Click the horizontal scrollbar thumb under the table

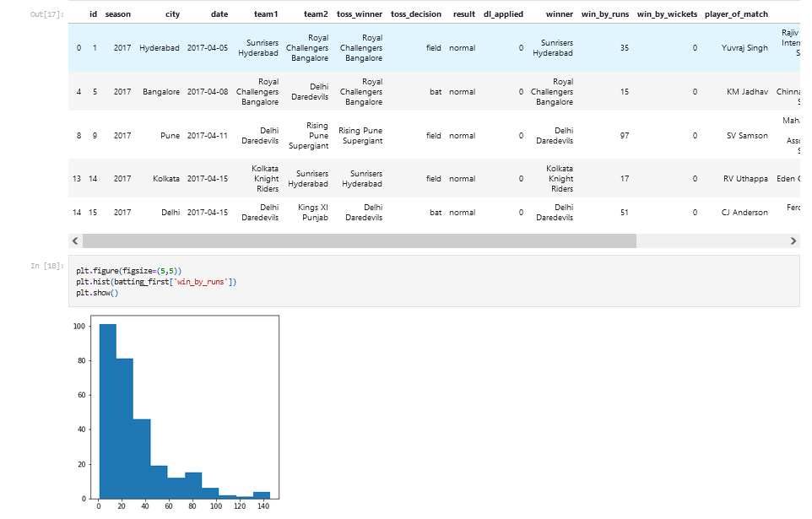[x=360, y=241]
